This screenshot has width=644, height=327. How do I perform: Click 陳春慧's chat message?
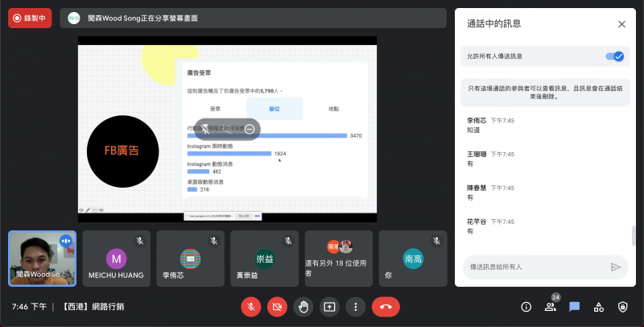tap(470, 197)
